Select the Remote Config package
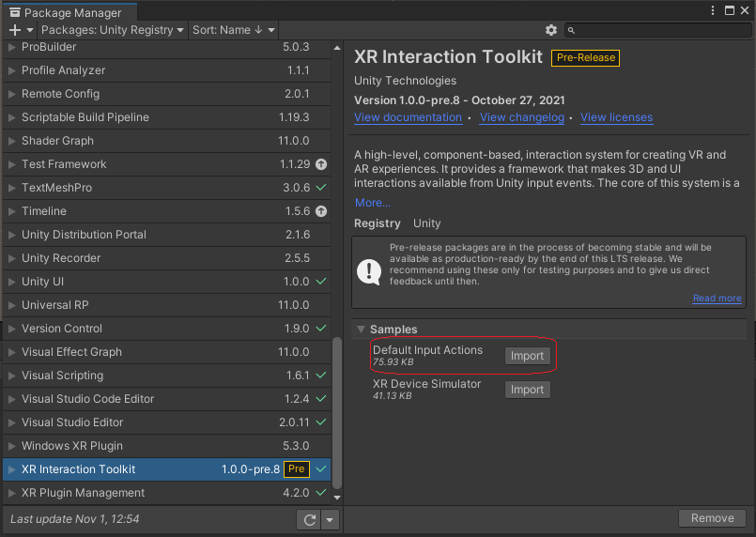The width and height of the screenshot is (756, 537). [167, 94]
